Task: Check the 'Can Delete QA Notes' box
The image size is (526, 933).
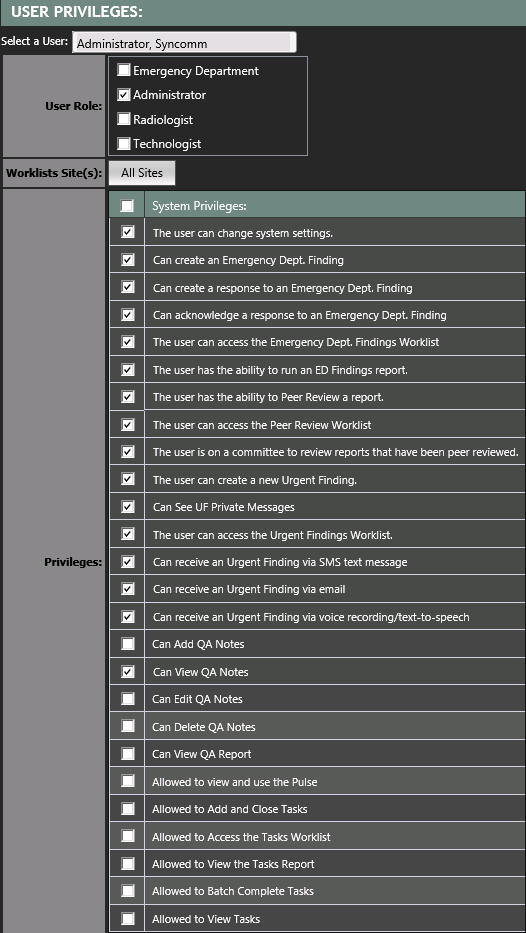Action: [x=127, y=726]
